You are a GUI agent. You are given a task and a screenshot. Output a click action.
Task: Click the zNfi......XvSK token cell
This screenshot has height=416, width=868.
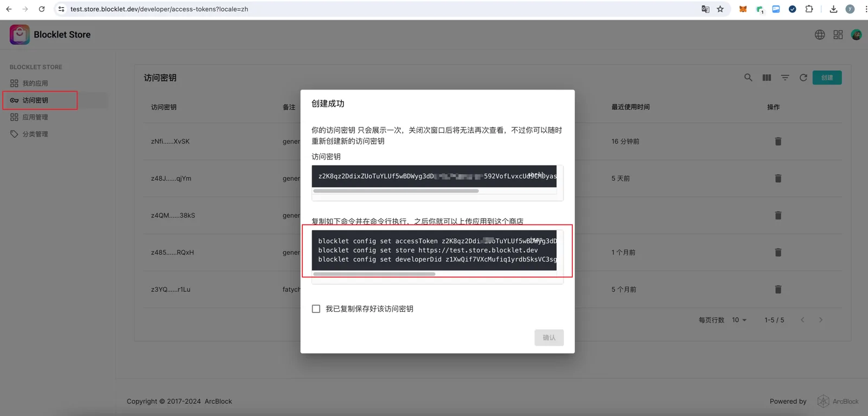170,142
